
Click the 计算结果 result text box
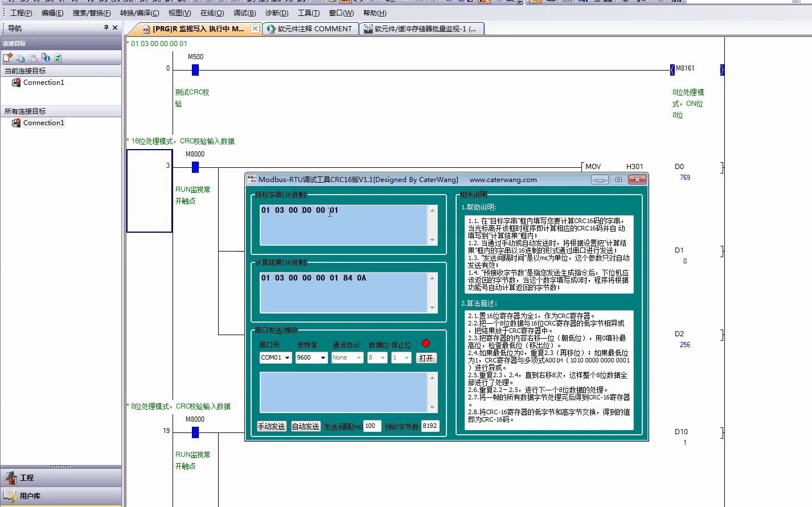coord(344,292)
